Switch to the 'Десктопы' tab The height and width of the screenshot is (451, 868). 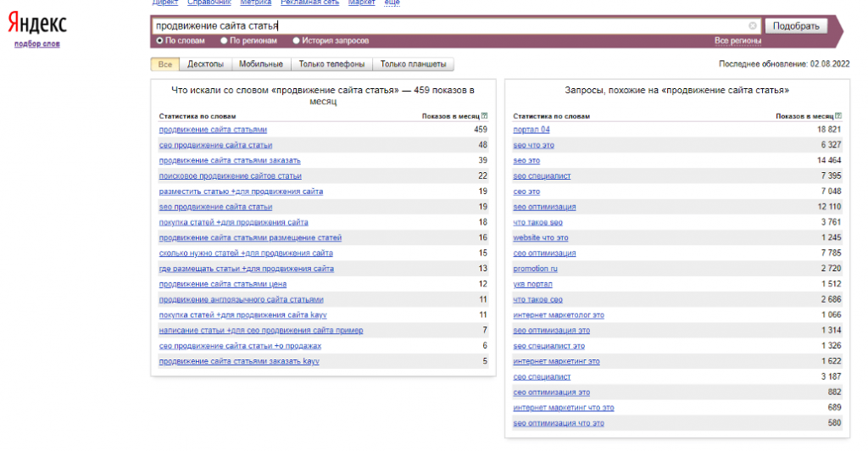(205, 64)
